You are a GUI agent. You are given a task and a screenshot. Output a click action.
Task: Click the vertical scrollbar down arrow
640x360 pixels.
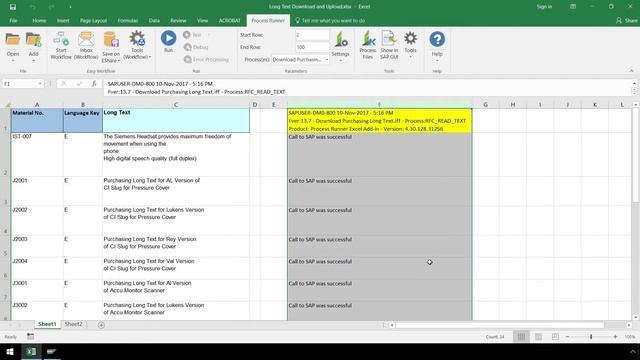point(636,317)
